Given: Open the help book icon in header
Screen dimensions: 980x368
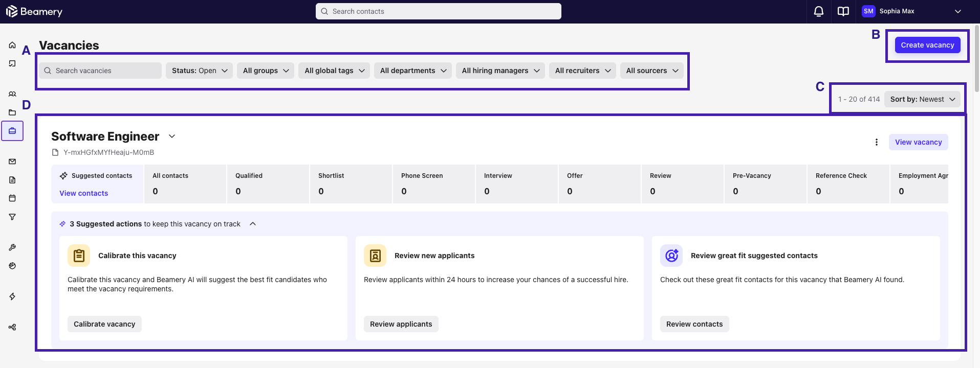Looking at the screenshot, I should (843, 11).
